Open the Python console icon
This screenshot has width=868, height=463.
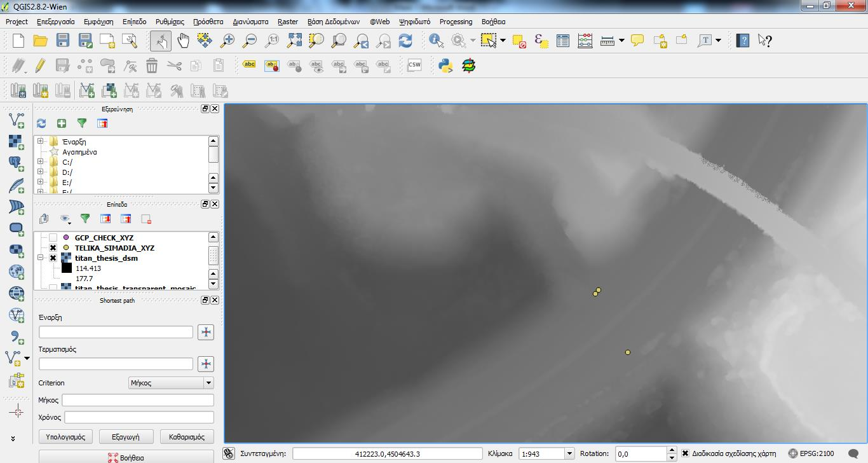[x=445, y=66]
